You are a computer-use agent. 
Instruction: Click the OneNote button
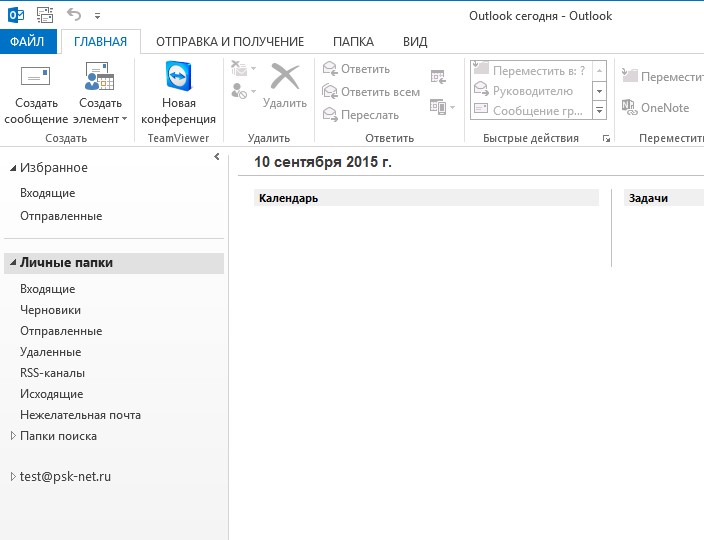tap(656, 108)
